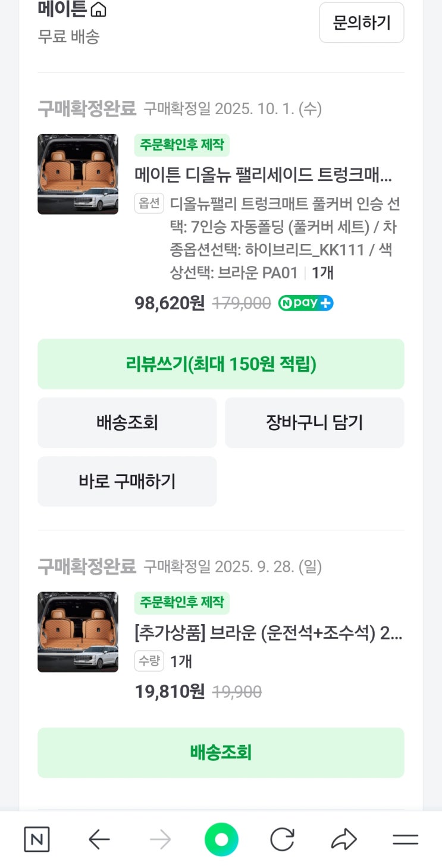The image size is (442, 868).
Task: Tap the store home icon beside 메이튼
Action: pyautogui.click(x=99, y=10)
